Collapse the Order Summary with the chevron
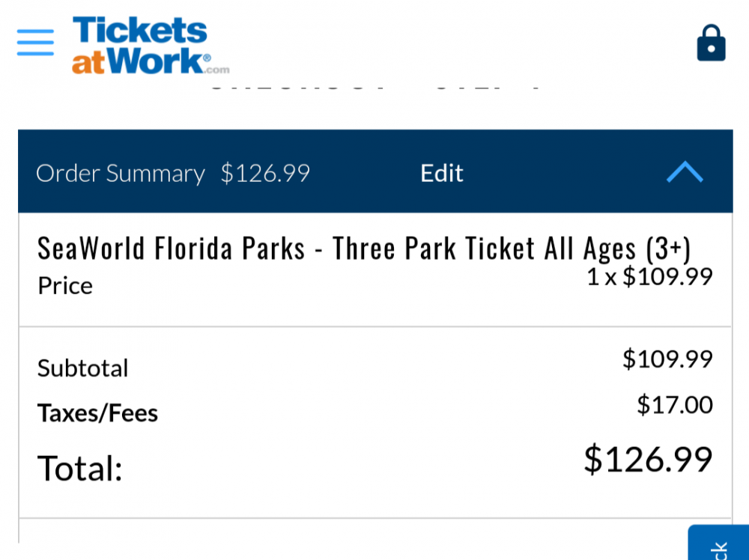Viewport: 749px width, 560px height. (685, 173)
